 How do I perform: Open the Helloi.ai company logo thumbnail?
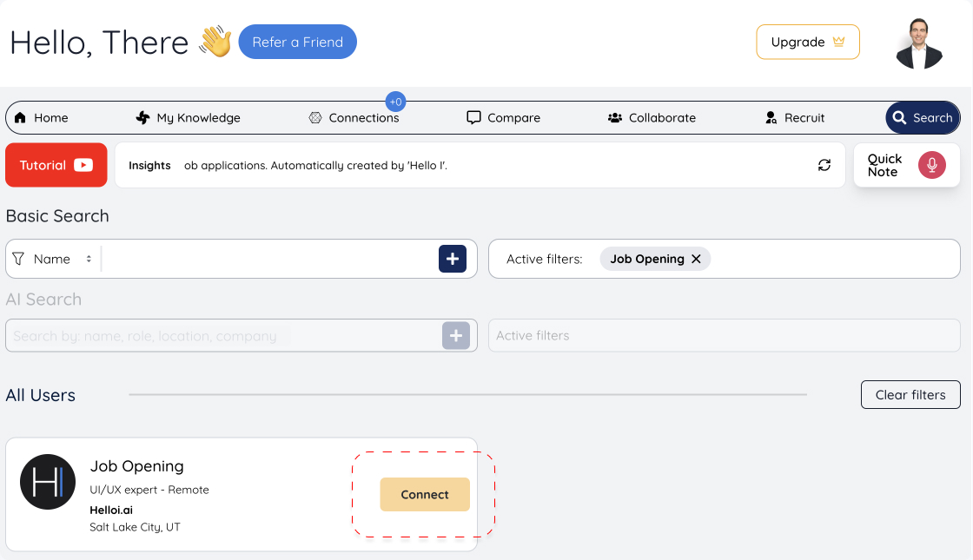48,481
